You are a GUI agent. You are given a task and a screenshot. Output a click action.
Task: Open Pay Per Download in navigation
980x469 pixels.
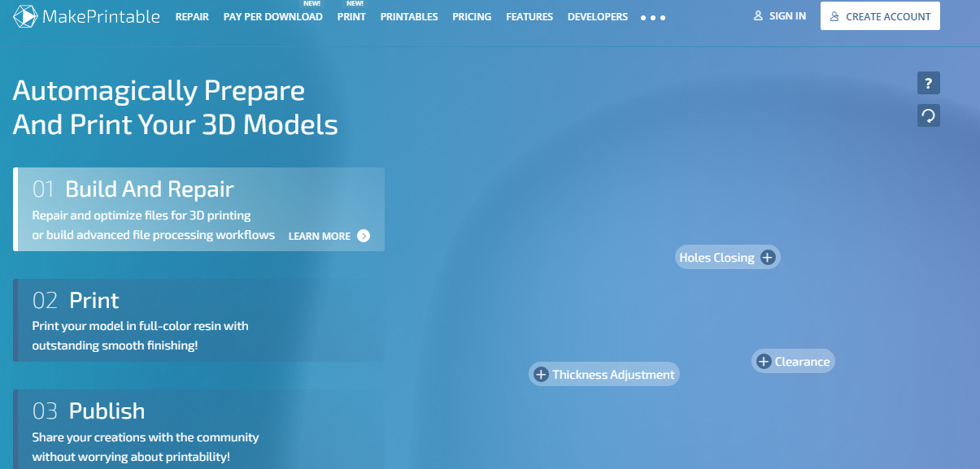point(272,17)
